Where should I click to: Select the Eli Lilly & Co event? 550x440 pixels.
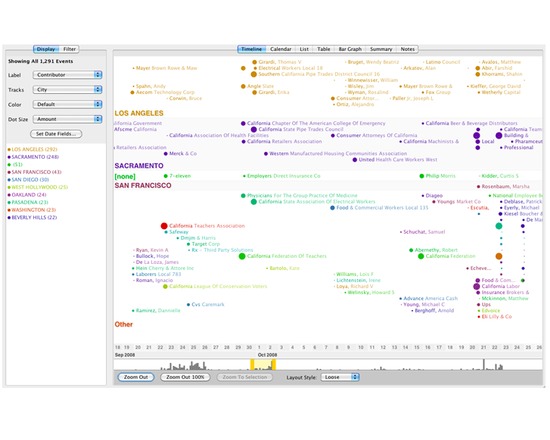click(495, 316)
